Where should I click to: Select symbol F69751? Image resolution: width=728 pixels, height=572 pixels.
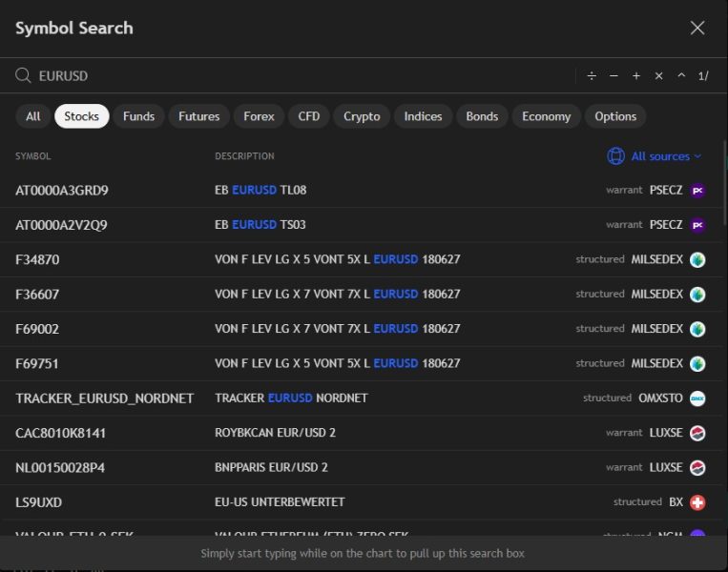(37, 364)
